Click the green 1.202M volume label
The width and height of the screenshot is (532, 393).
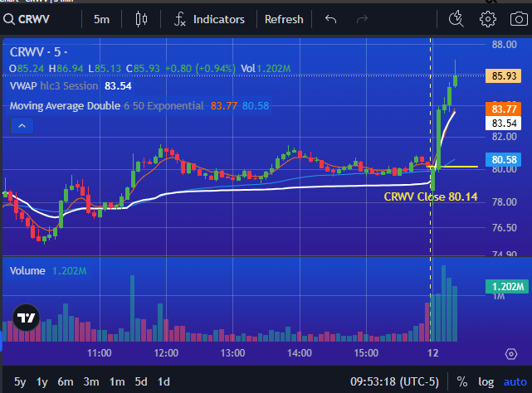(x=507, y=287)
